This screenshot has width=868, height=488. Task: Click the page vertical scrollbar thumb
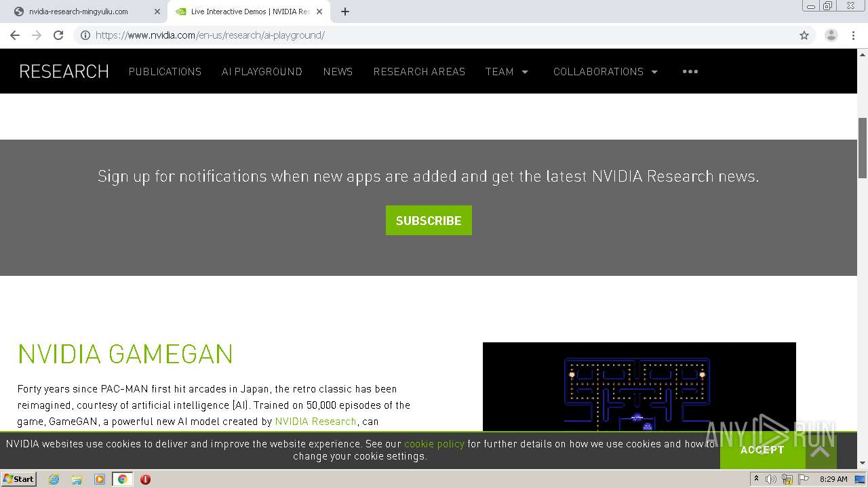(x=863, y=148)
